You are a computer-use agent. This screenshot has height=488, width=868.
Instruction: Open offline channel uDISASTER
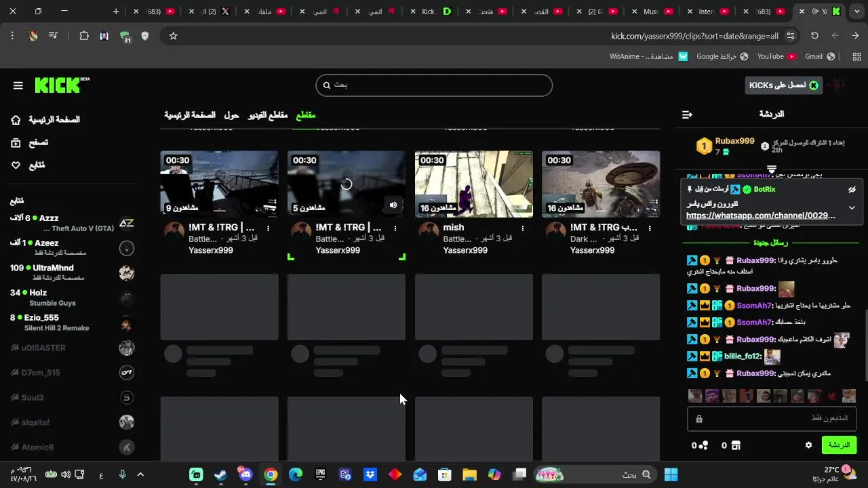tap(71, 348)
